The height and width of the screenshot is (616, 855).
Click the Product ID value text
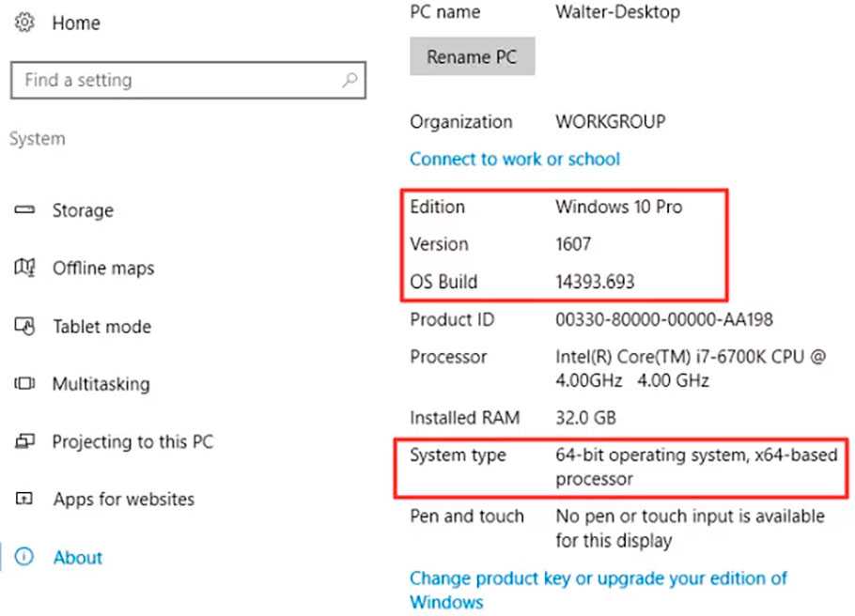664,320
